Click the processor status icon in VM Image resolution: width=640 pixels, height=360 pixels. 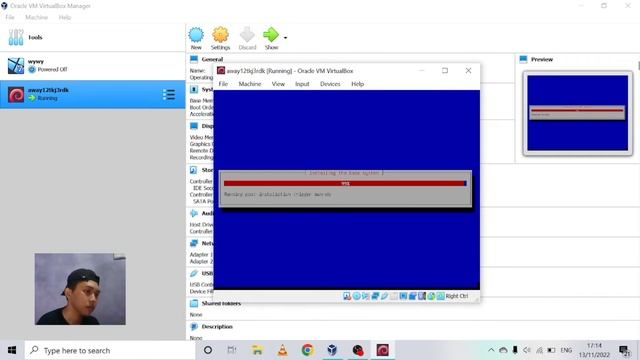tap(422, 296)
